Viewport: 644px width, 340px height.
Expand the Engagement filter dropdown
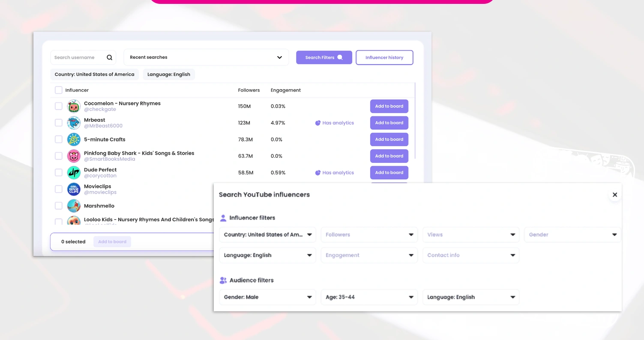pyautogui.click(x=369, y=255)
